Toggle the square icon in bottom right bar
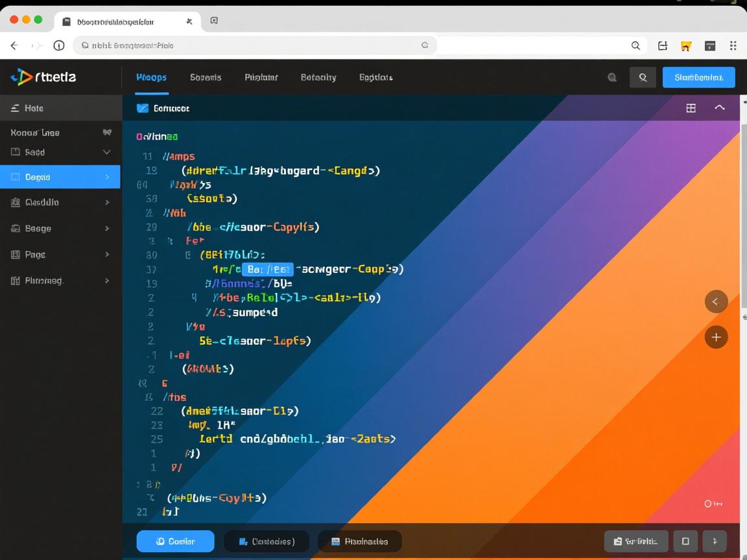The width and height of the screenshot is (747, 560). (685, 541)
